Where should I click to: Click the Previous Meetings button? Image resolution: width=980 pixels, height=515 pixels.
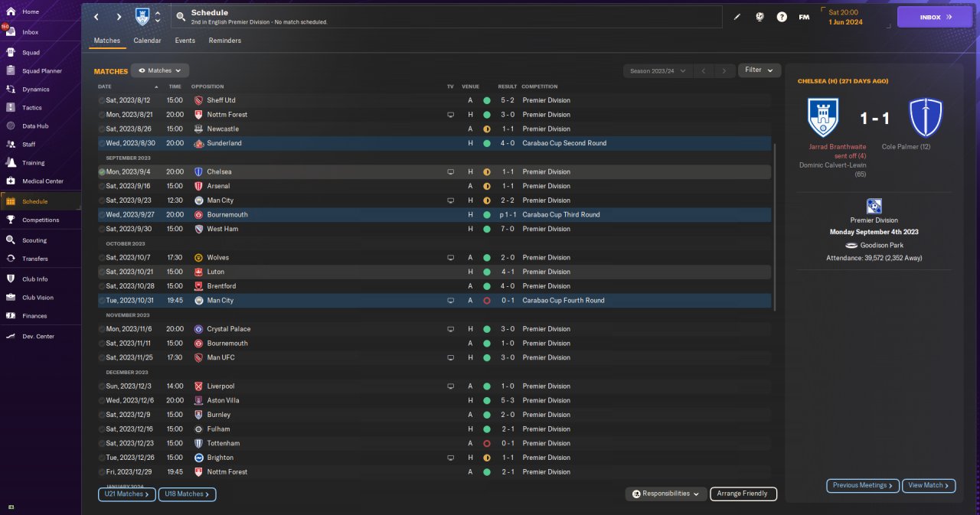(863, 486)
